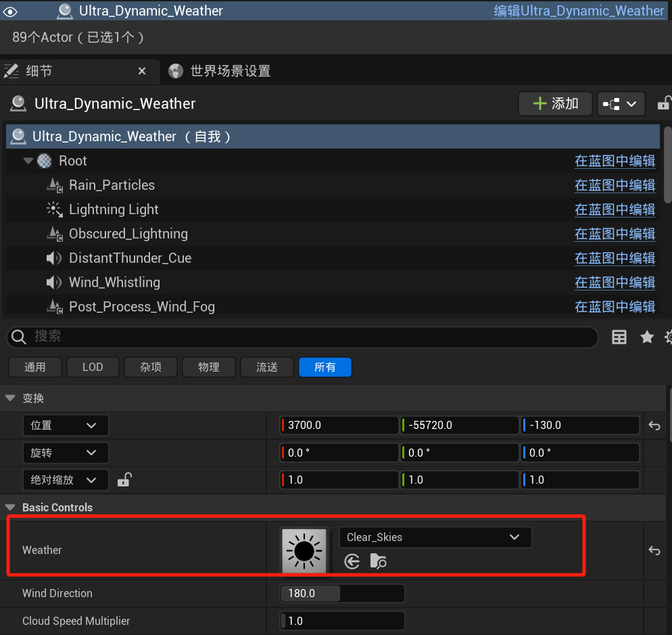Click Wind Direction slider value 180.0

coord(343,594)
